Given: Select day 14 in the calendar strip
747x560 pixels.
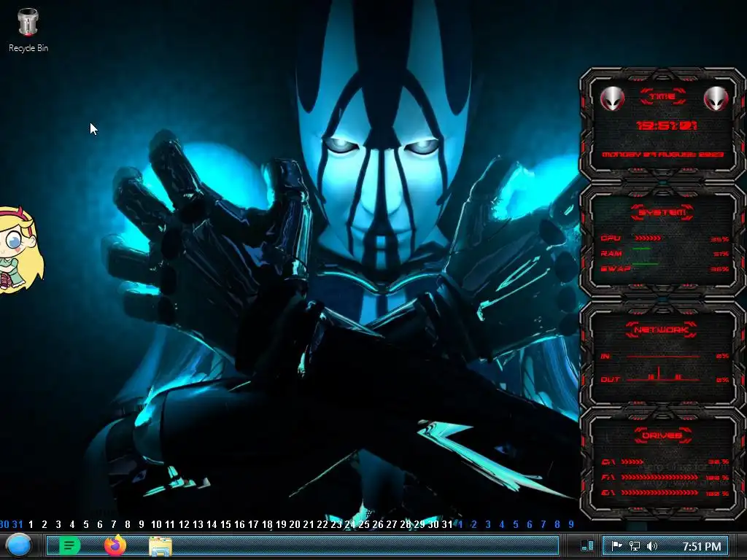Looking at the screenshot, I should 212,524.
